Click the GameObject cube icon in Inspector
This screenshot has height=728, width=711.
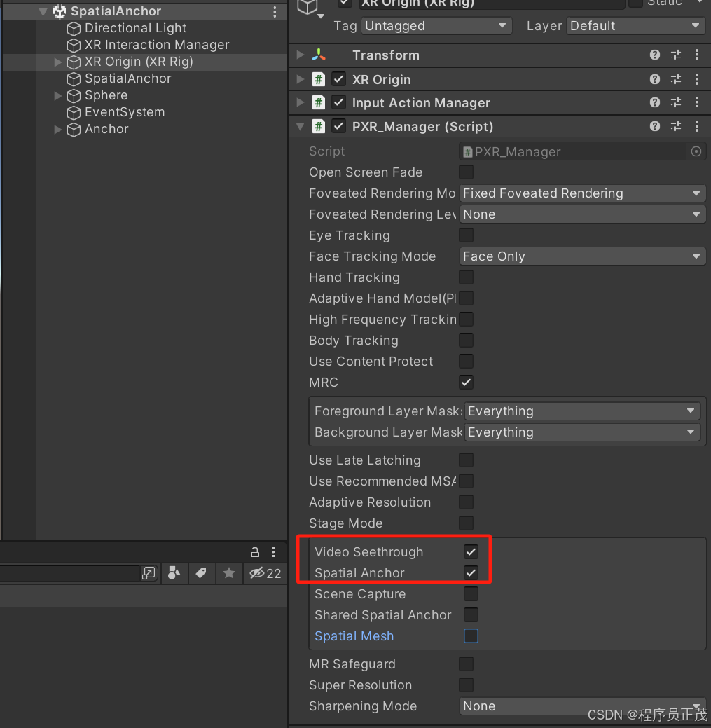(308, 7)
